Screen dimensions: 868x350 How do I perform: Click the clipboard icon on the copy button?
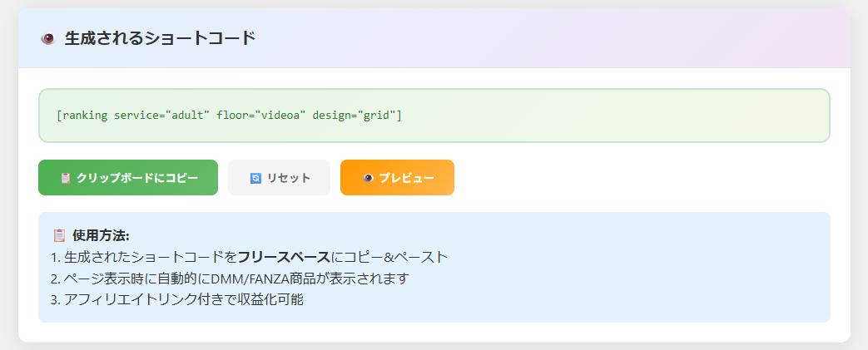pos(65,178)
